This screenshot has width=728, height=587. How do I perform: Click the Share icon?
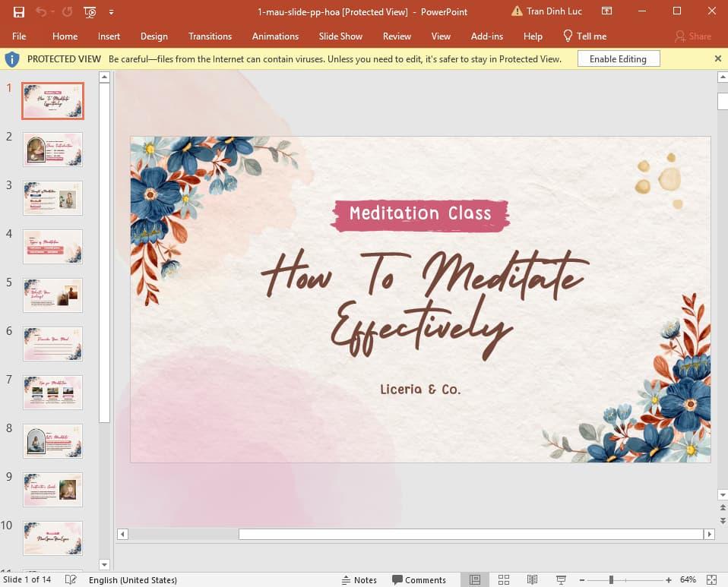(x=694, y=36)
